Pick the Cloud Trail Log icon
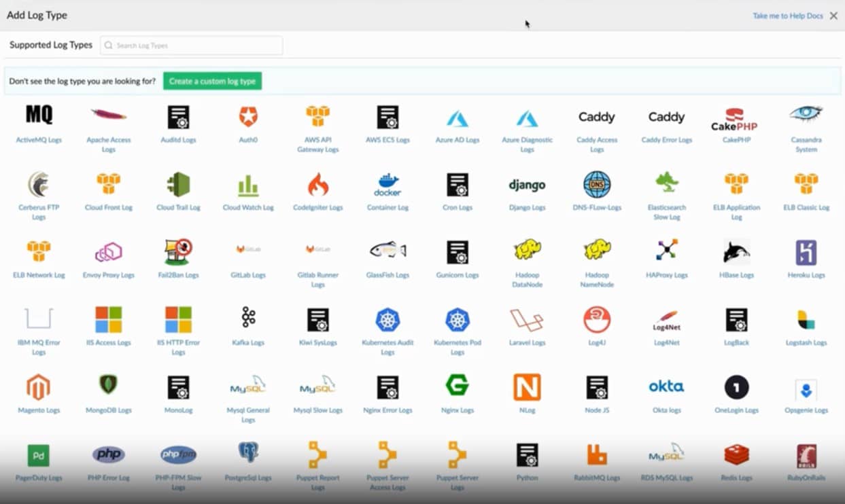This screenshot has height=504, width=845. pos(178,184)
